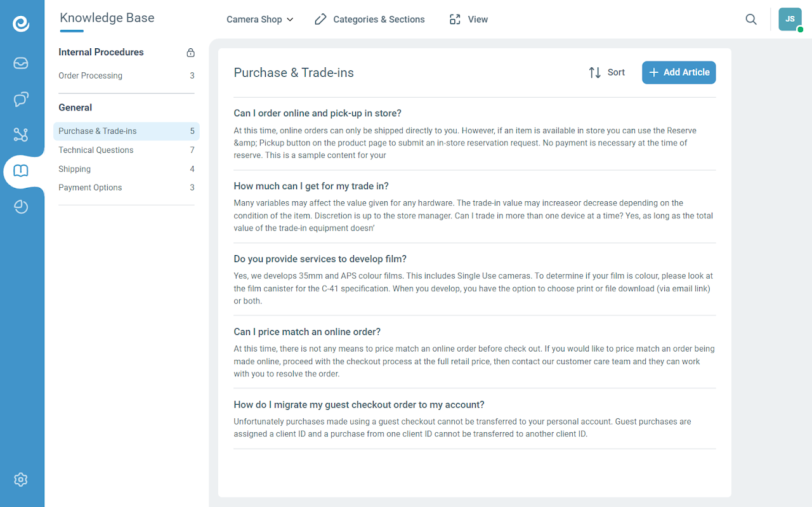Image resolution: width=812 pixels, height=507 pixels.
Task: Expand the Camera Shop dropdown
Action: 260,20
